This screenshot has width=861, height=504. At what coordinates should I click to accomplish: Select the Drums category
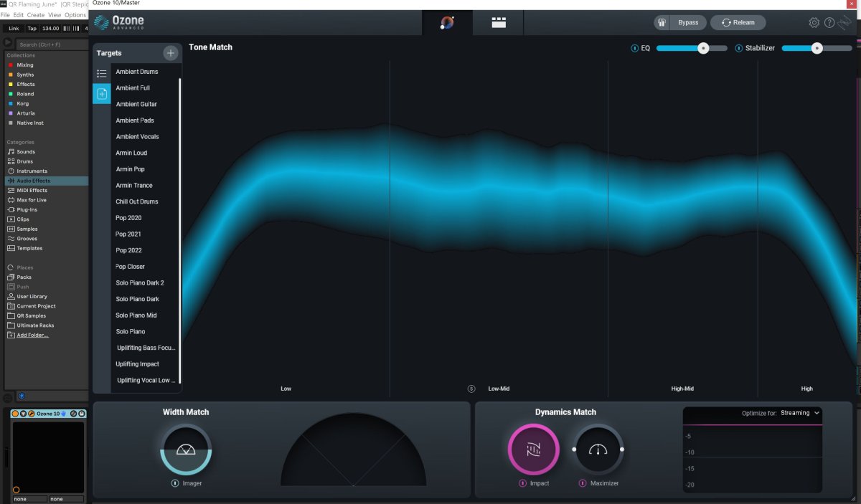click(25, 161)
